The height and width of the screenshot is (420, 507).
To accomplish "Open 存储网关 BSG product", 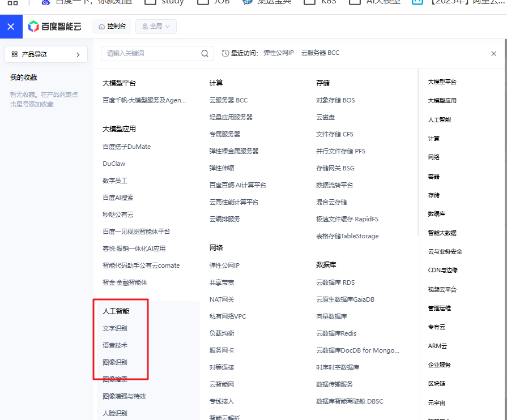I will [x=335, y=168].
